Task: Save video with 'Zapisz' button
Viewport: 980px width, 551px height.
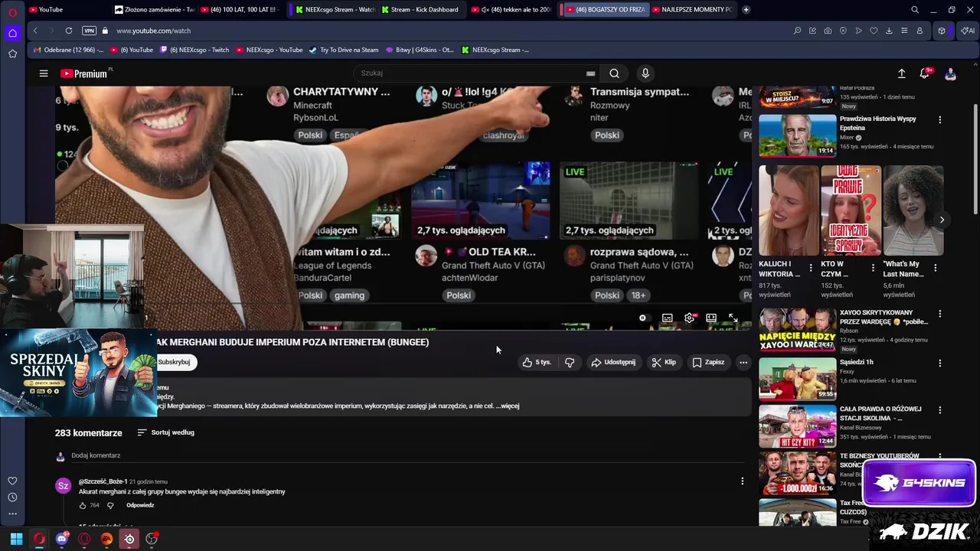Action: 708,362
